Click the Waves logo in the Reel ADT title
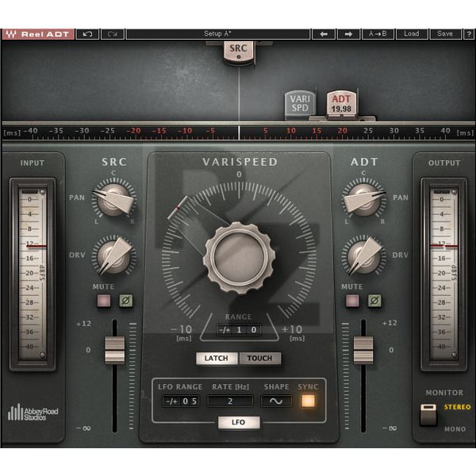Viewport: 476px width, 476px height. pos(11,34)
